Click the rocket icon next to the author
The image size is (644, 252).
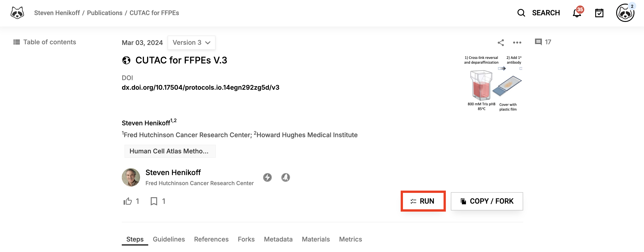pyautogui.click(x=285, y=177)
